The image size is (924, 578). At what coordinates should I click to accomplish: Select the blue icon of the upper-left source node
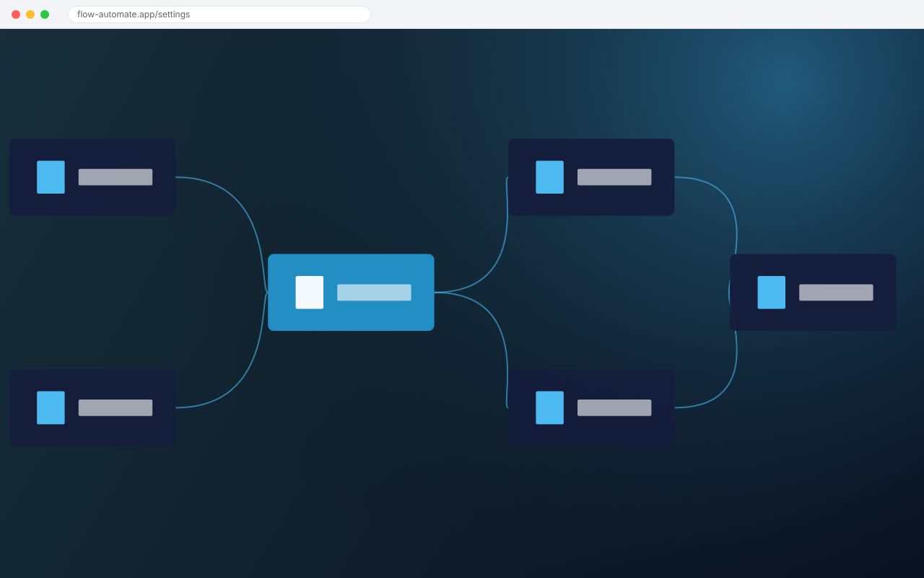(51, 177)
